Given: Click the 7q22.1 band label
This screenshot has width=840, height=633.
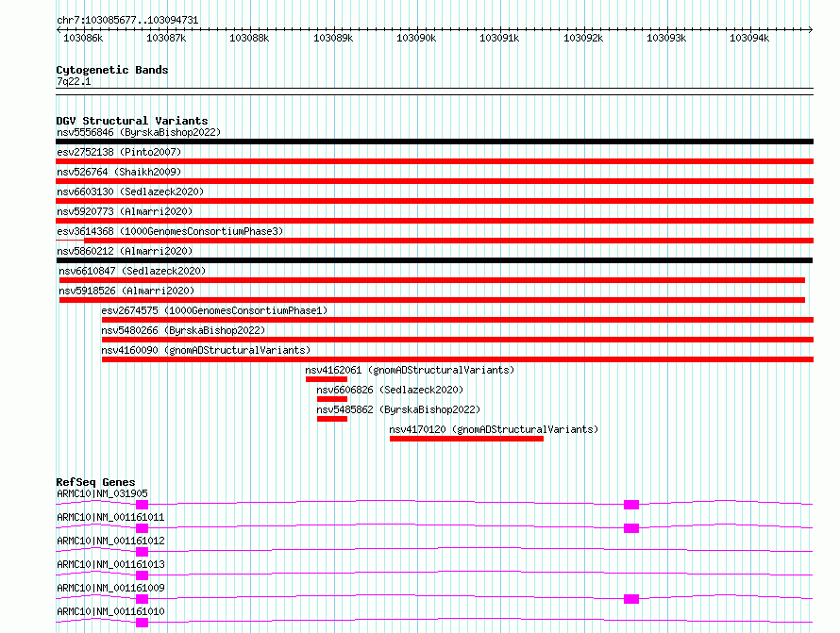Looking at the screenshot, I should (x=74, y=81).
